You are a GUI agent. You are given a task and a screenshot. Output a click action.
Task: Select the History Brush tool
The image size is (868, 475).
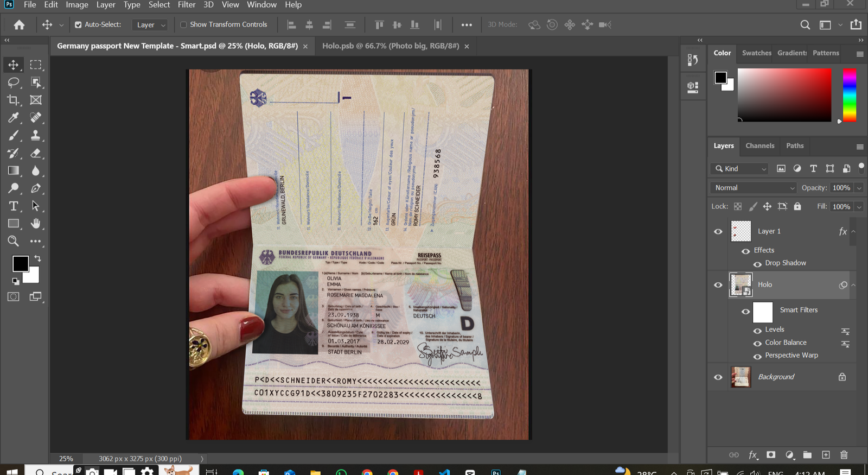14,153
